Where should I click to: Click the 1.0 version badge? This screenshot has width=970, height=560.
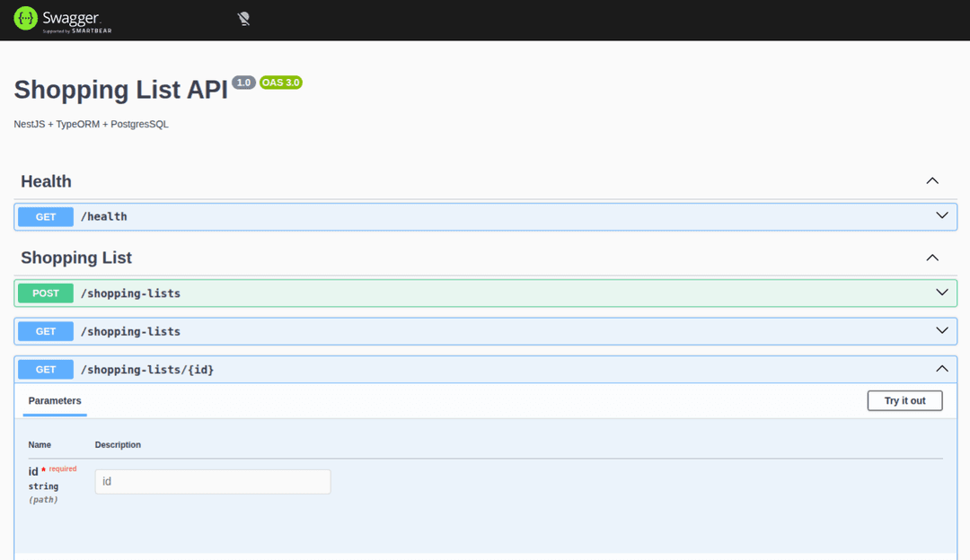[x=242, y=82]
